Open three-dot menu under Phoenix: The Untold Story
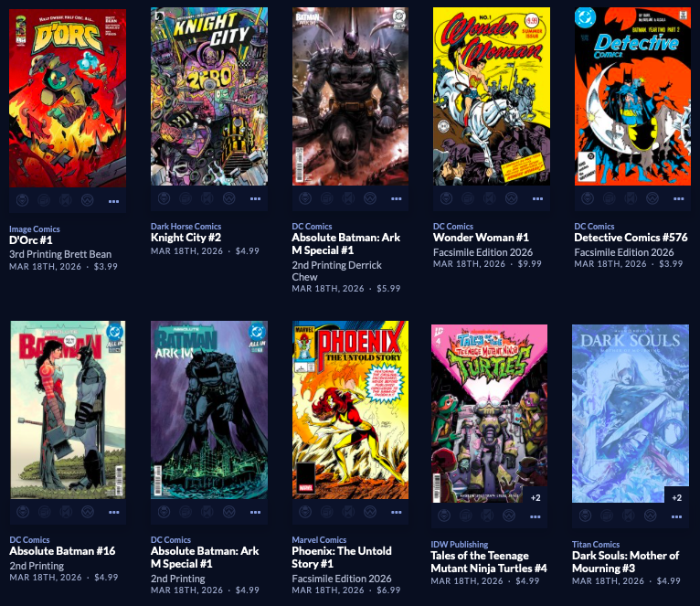700x606 pixels. coord(396,512)
